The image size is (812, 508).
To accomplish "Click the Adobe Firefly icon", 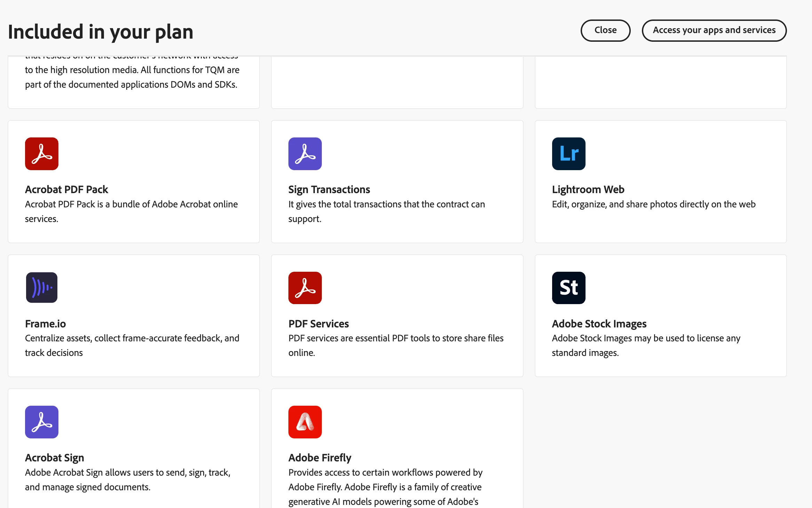I will click(x=305, y=422).
